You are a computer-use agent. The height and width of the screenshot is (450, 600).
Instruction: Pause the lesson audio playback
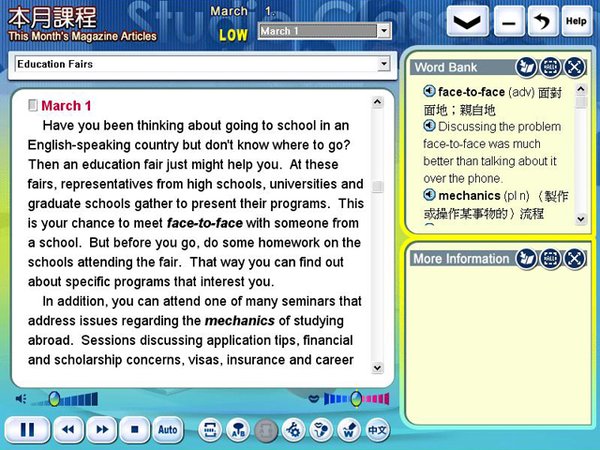(27, 429)
